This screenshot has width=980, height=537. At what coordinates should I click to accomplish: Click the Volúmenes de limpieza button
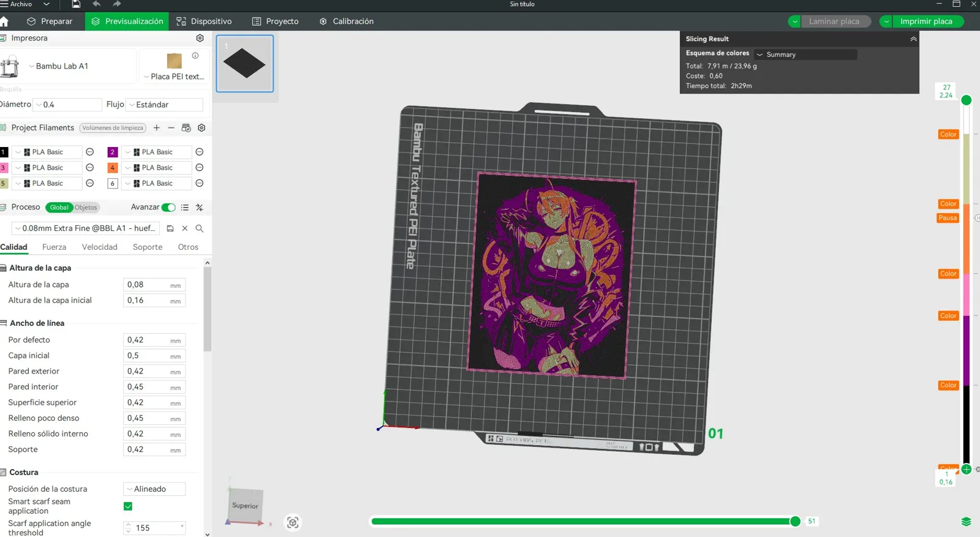(x=113, y=128)
